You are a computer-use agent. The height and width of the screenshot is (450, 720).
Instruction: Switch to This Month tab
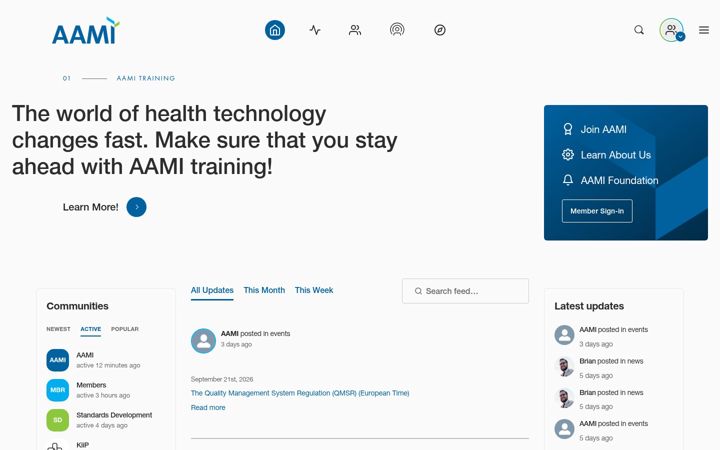[x=264, y=290]
